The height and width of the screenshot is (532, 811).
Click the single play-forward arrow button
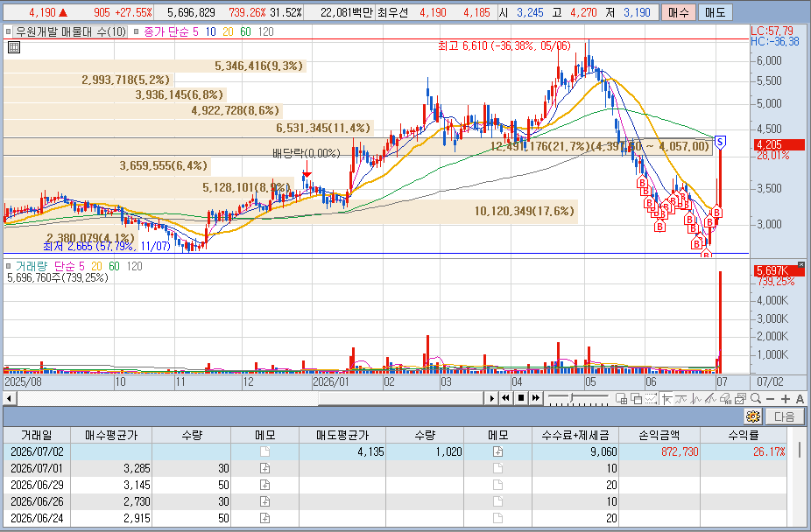492,398
